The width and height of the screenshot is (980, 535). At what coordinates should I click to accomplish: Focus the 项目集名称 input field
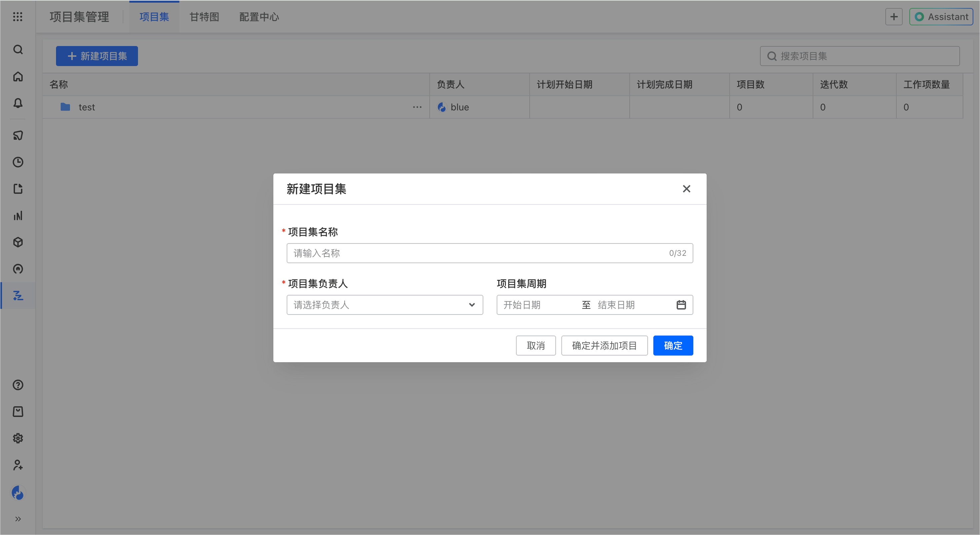pyautogui.click(x=490, y=253)
